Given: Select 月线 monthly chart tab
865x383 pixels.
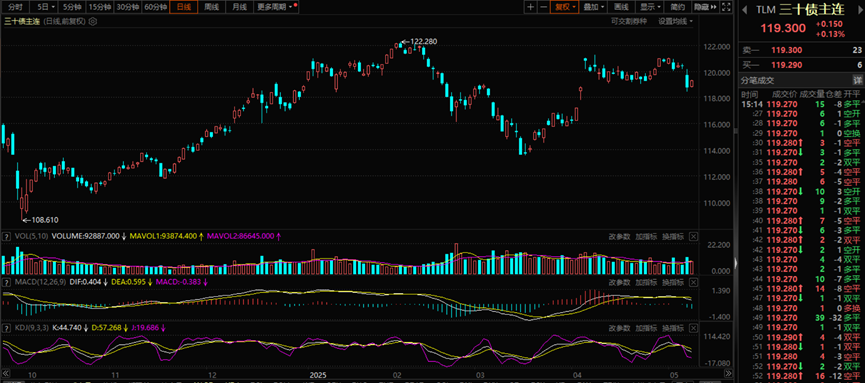Looking at the screenshot, I should click(239, 7).
